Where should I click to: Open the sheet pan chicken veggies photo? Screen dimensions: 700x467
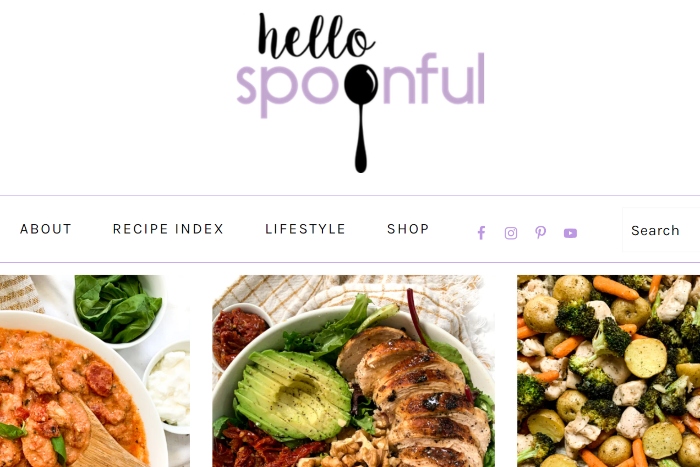[608, 371]
